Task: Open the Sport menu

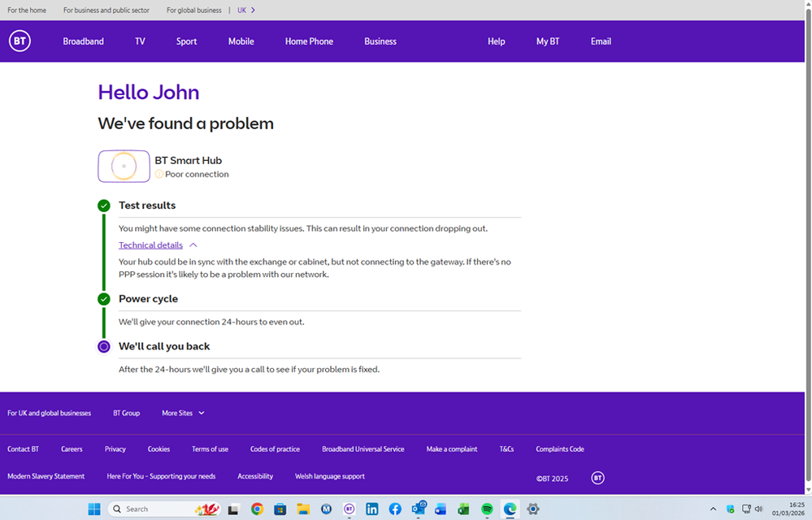Action: pos(186,41)
